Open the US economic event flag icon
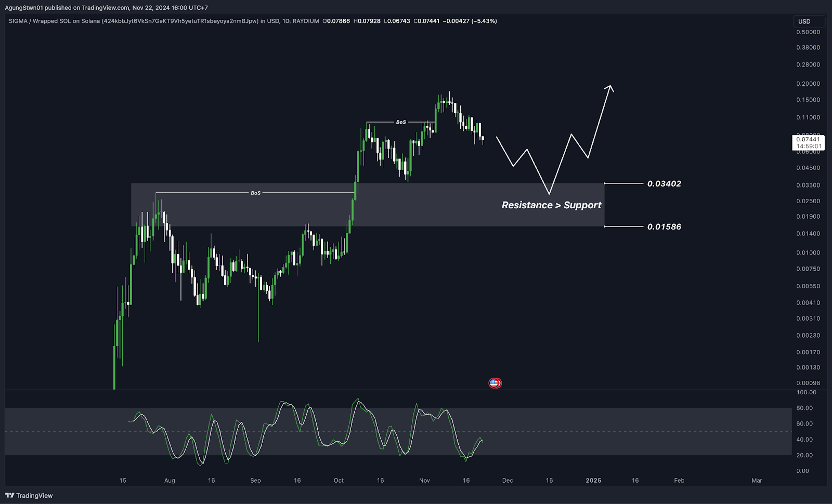 pyautogui.click(x=495, y=383)
